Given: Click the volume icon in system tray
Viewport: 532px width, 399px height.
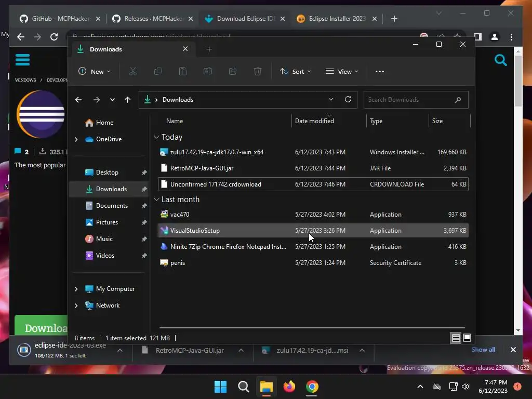Looking at the screenshot, I should tap(465, 387).
